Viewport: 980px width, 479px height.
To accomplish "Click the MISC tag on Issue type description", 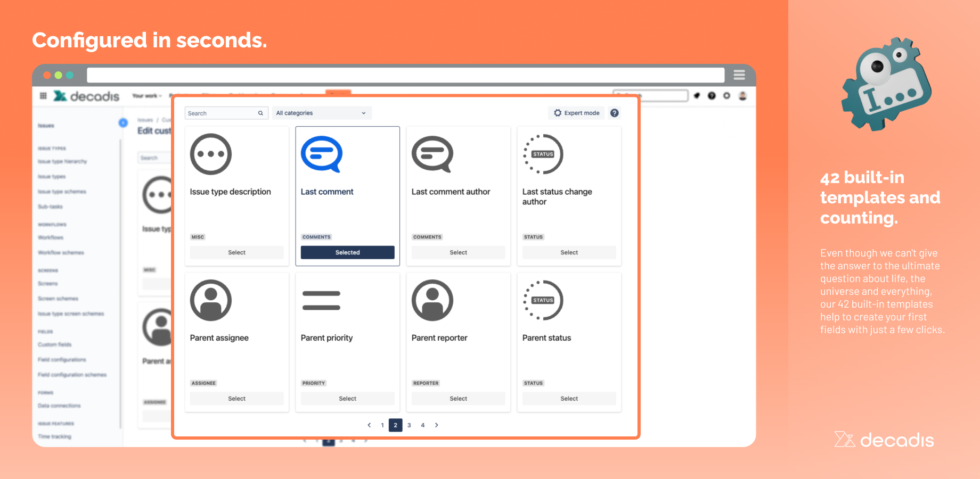I will (x=198, y=237).
